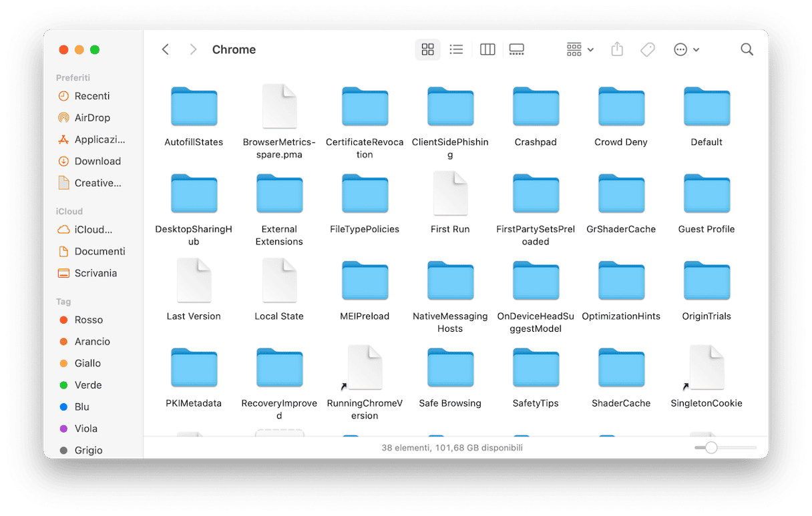Select the FileTypePolicies folder
812x516 pixels.
[365, 194]
